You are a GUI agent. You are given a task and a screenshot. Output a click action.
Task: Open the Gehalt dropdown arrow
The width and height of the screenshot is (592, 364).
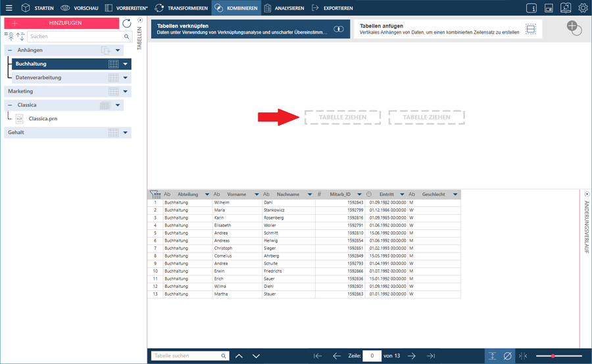pos(126,133)
